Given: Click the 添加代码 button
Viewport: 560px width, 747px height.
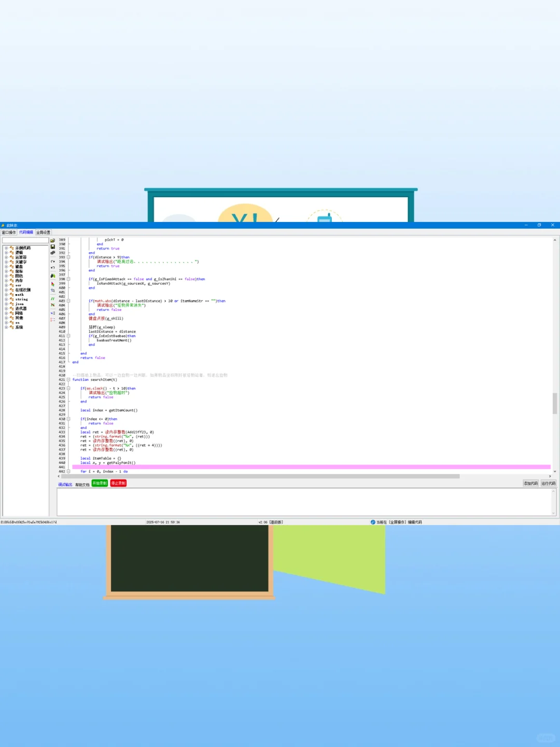Looking at the screenshot, I should tap(530, 483).
